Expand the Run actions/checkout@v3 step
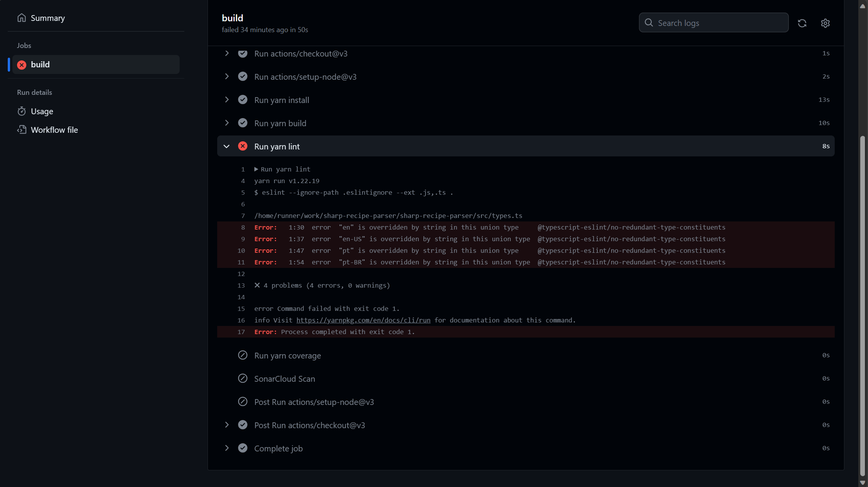Screen dimensions: 868x487 (x=226, y=53)
